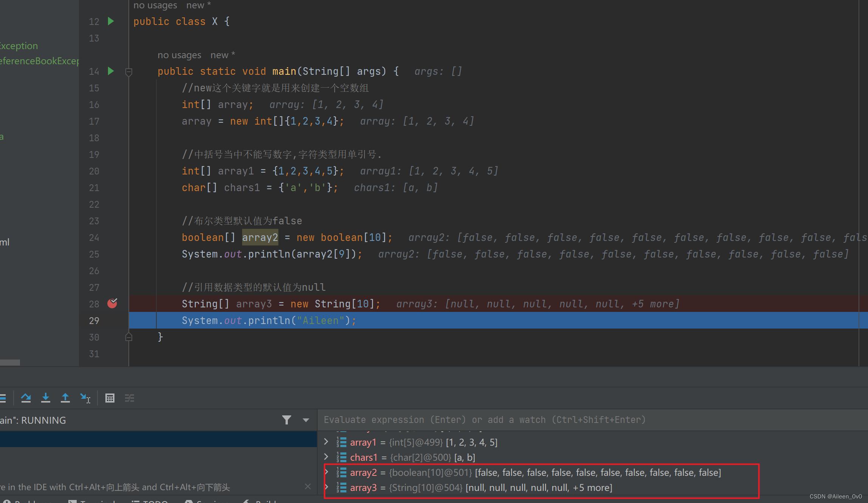Open the thread selector dropdown arrow
This screenshot has height=503, width=868.
pyautogui.click(x=306, y=420)
